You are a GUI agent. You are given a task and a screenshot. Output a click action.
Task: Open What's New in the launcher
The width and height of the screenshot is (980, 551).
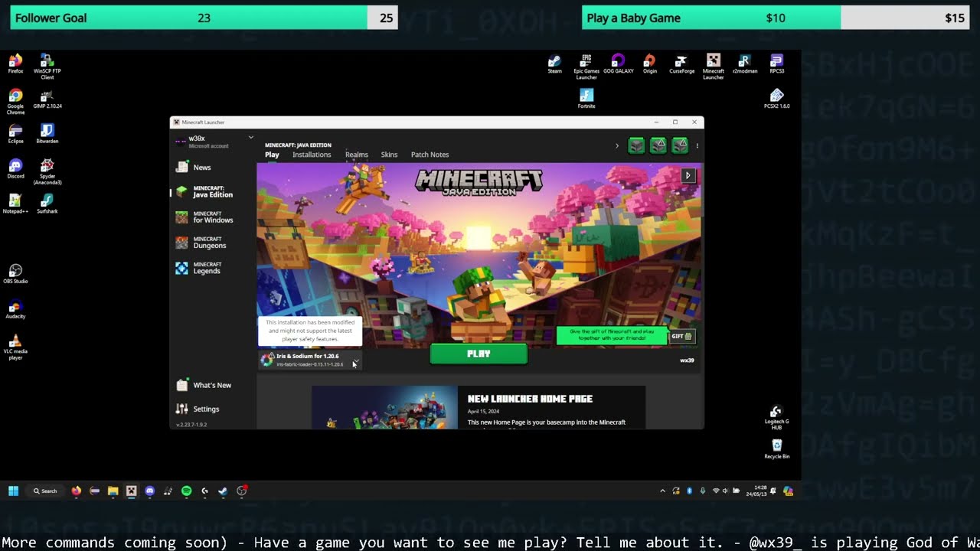[204, 385]
